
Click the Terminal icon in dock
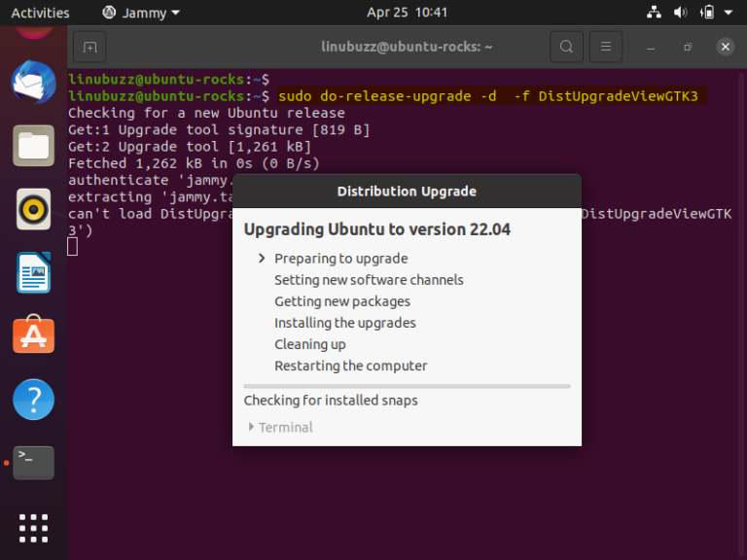tap(33, 463)
